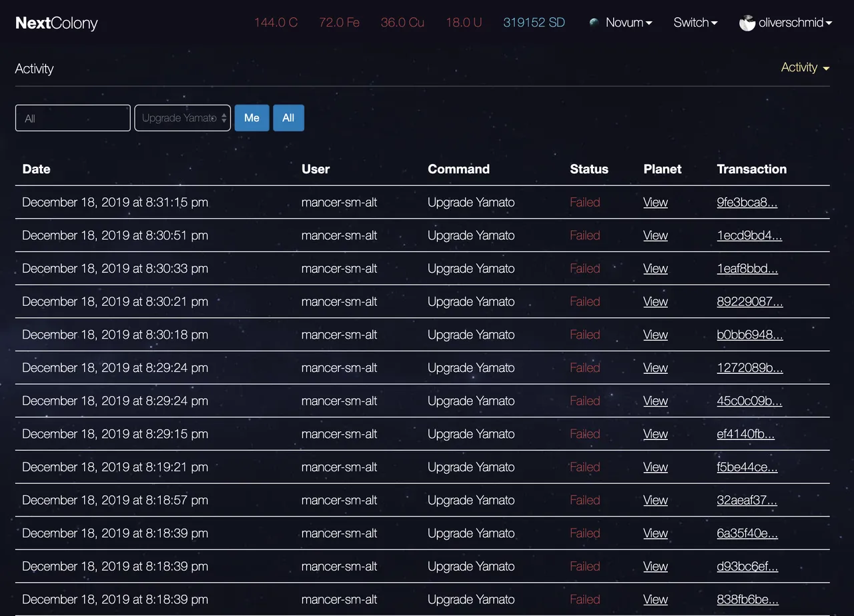View planet for the 8:31:15 pm entry
Image resolution: width=854 pixels, height=616 pixels.
655,202
